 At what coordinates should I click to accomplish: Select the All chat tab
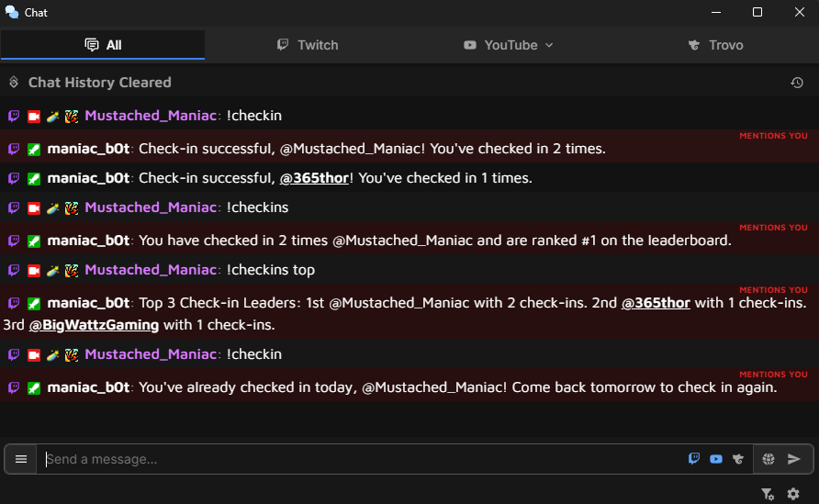pyautogui.click(x=103, y=45)
